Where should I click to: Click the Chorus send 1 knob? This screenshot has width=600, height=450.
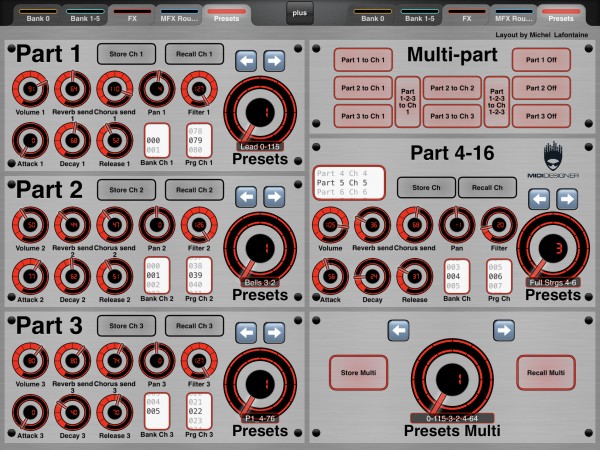pos(114,89)
